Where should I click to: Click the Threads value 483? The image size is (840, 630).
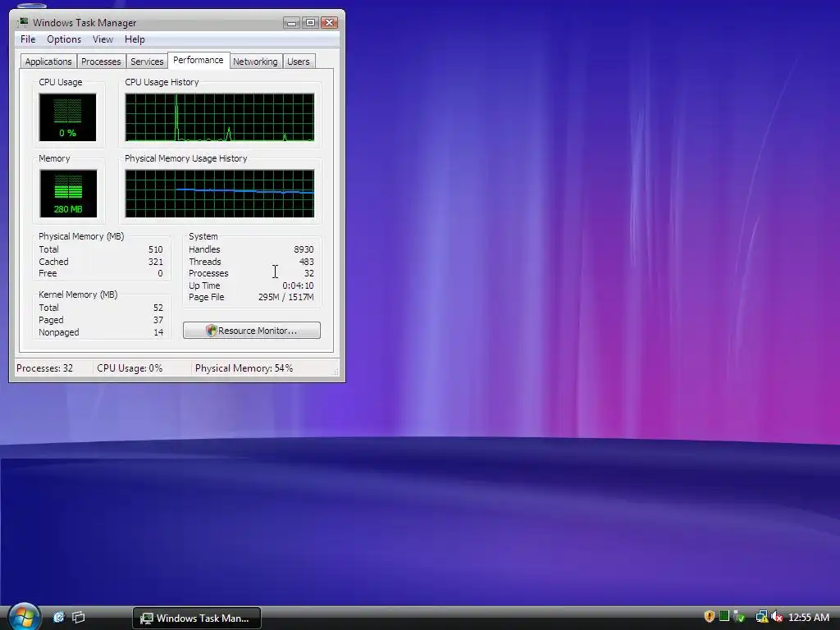pos(307,262)
